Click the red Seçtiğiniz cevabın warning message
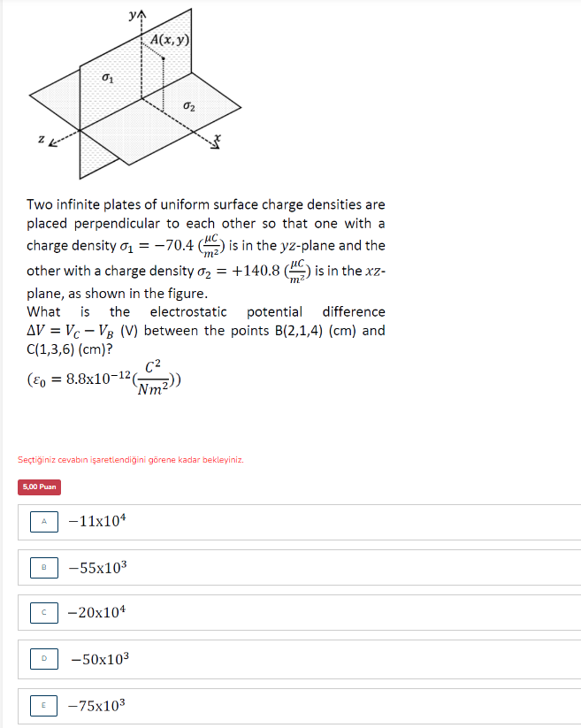The width and height of the screenshot is (581, 728). [131, 459]
